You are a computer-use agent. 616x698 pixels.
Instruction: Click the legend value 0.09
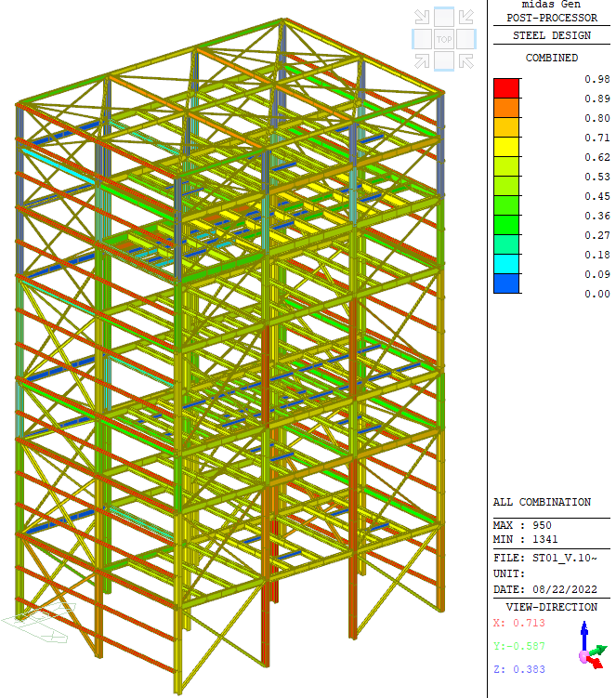(597, 274)
